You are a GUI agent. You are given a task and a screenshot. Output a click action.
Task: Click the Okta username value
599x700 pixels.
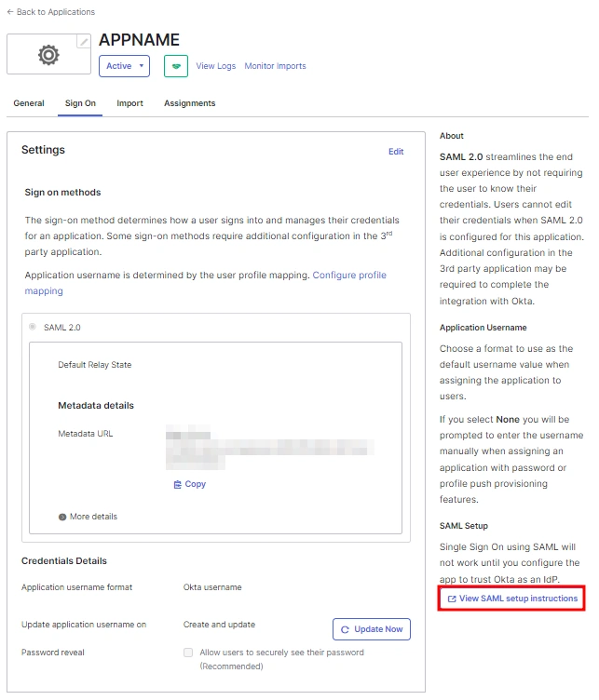click(x=212, y=587)
